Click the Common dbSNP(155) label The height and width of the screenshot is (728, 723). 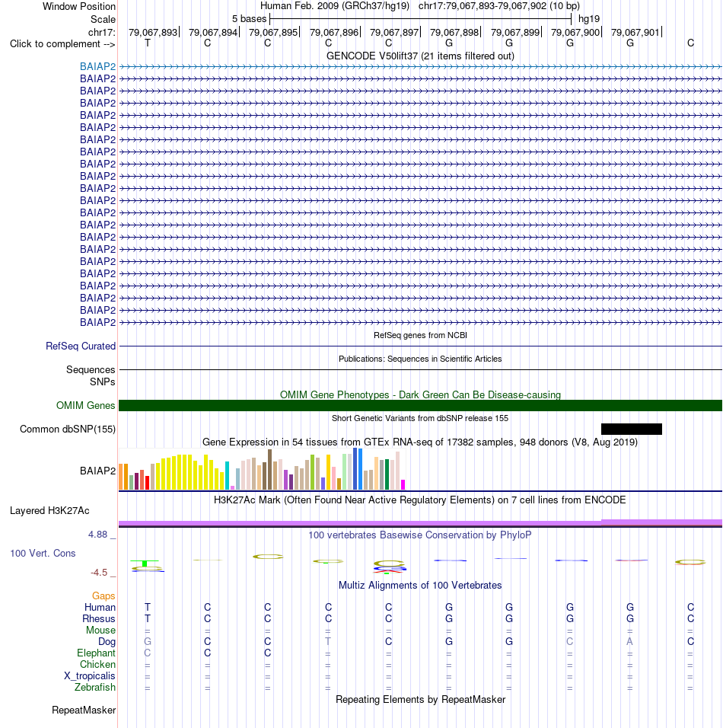[67, 429]
